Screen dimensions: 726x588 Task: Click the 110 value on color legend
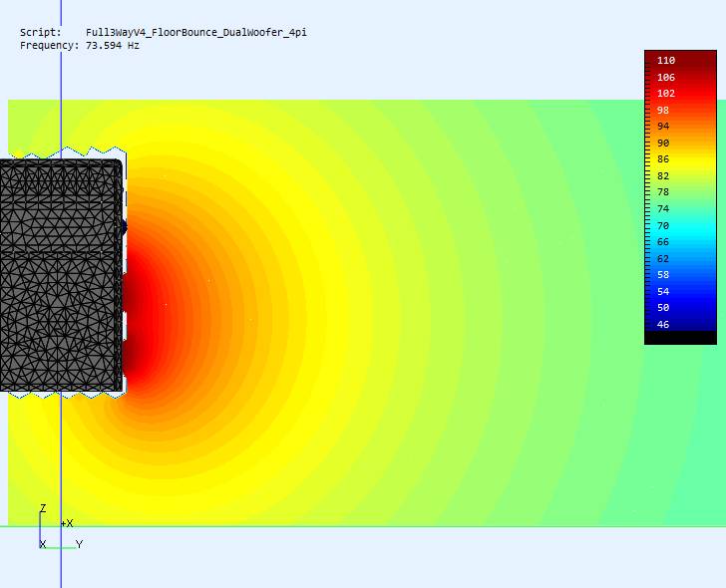pos(666,61)
